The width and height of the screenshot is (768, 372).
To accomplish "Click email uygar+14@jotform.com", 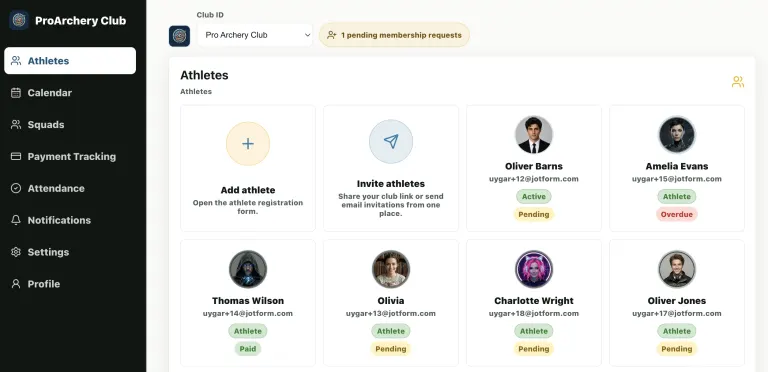I will pyautogui.click(x=248, y=313).
